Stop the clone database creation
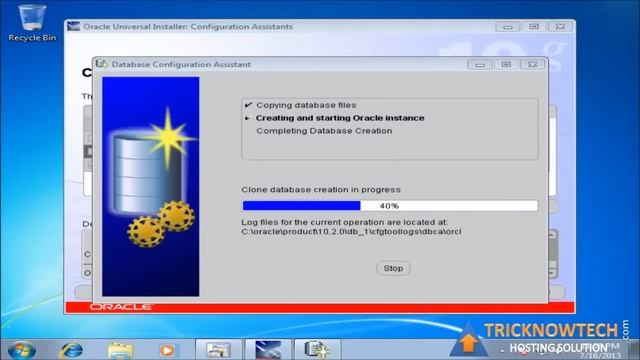This screenshot has height=360, width=640. point(393,268)
